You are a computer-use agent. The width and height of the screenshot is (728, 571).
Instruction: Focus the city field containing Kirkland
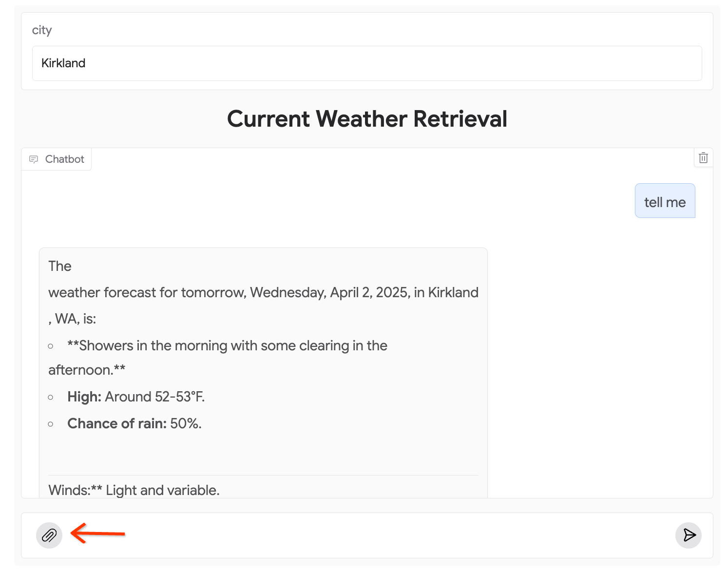[366, 63]
